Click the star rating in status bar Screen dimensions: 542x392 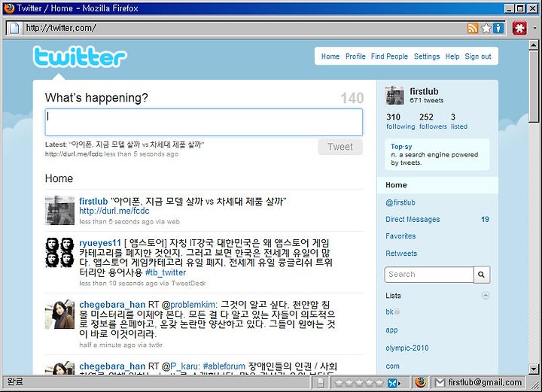pyautogui.click(x=360, y=383)
